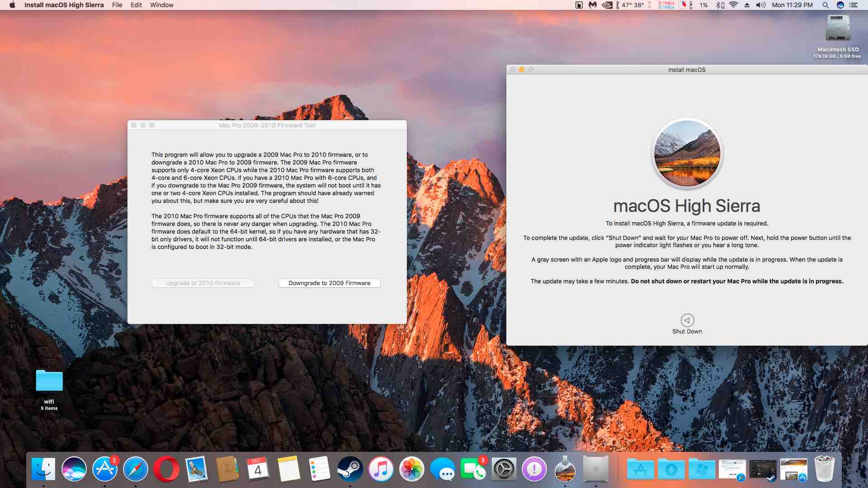Click the Bluetooth status icon
The height and width of the screenshot is (488, 868).
pyautogui.click(x=720, y=5)
